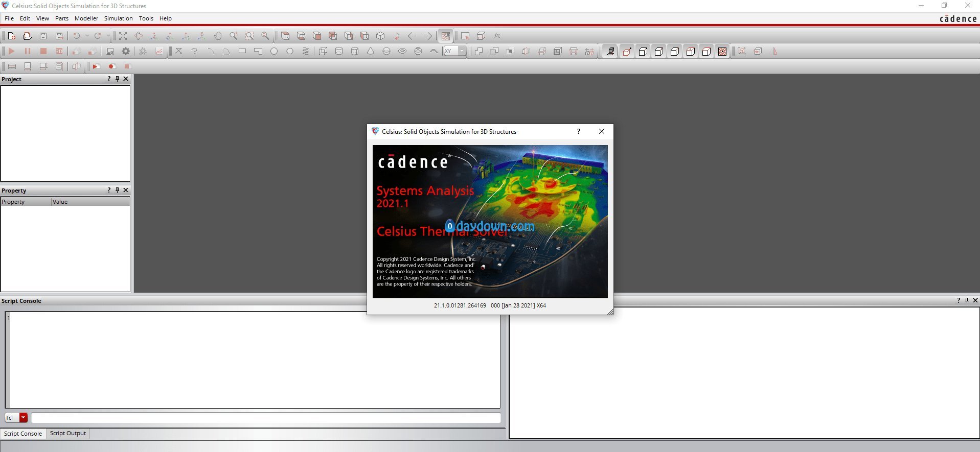Image resolution: width=980 pixels, height=452 pixels.
Task: Click the Value column header
Action: point(90,202)
